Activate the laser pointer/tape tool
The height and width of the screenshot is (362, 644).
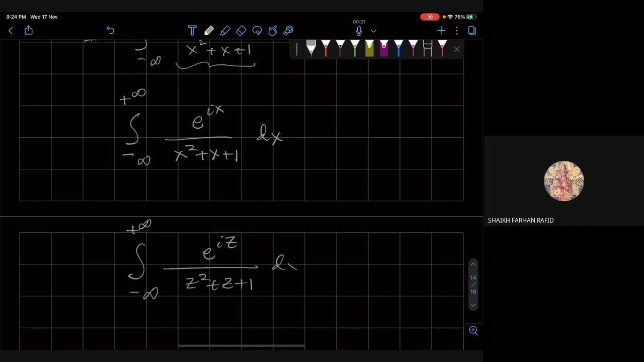[x=289, y=31]
